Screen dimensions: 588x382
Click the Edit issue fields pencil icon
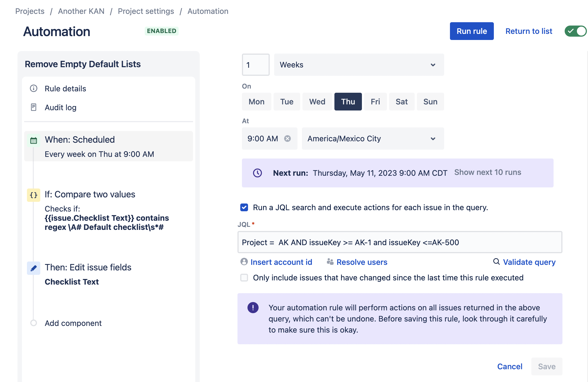pos(34,268)
